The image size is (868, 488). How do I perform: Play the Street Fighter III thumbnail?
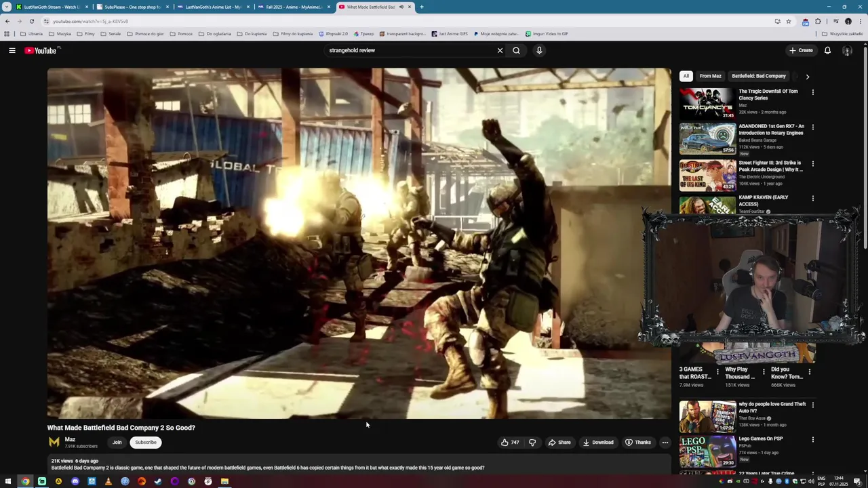click(x=707, y=176)
